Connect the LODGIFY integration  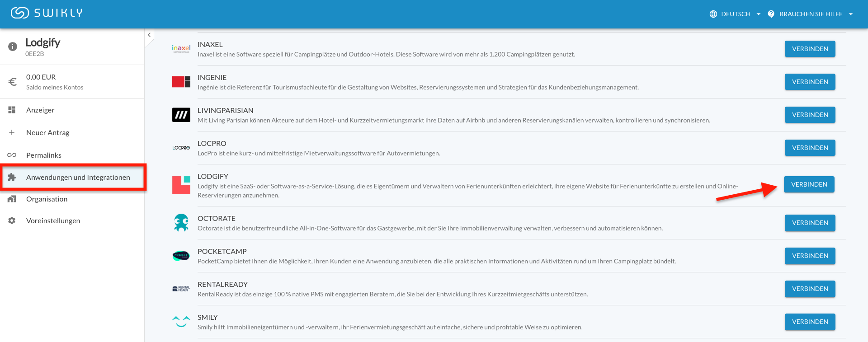809,184
